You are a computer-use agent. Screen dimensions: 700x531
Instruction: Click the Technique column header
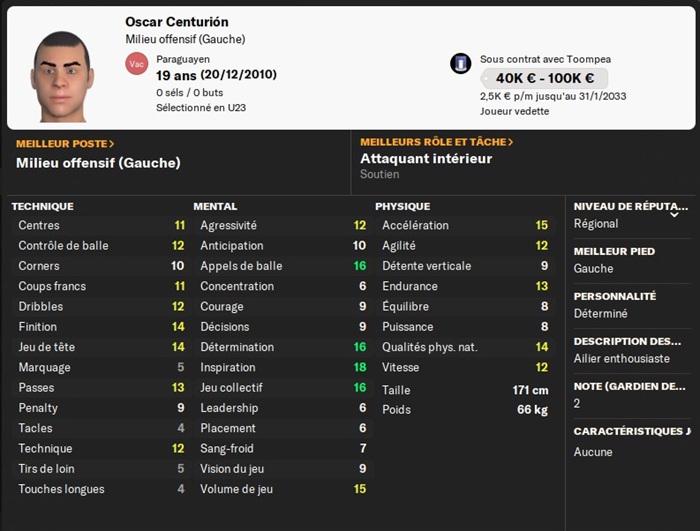click(x=42, y=206)
